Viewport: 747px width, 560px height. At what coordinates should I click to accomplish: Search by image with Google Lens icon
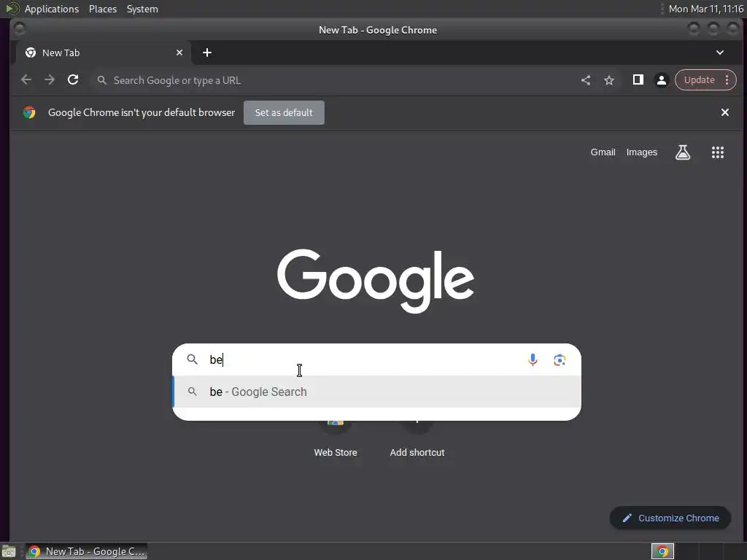click(x=560, y=360)
